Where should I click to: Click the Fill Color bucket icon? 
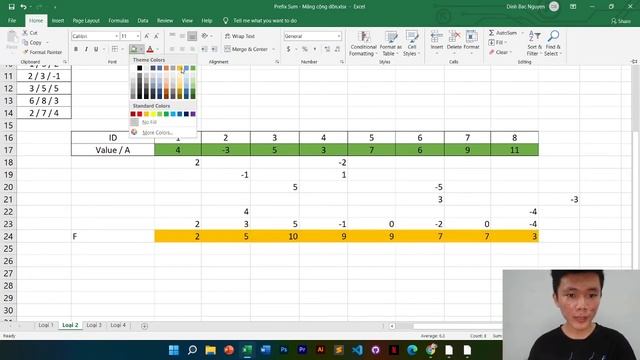pyautogui.click(x=133, y=49)
